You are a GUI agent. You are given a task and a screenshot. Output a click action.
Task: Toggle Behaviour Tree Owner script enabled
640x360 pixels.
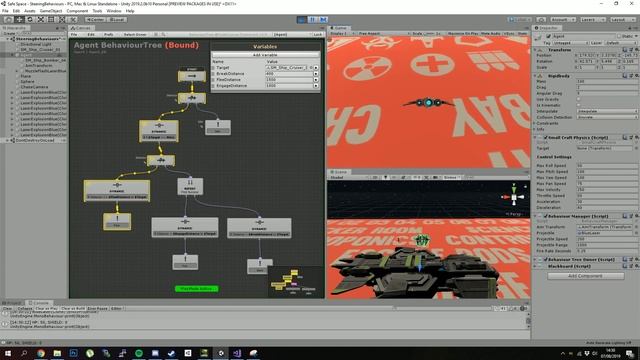pos(546,259)
